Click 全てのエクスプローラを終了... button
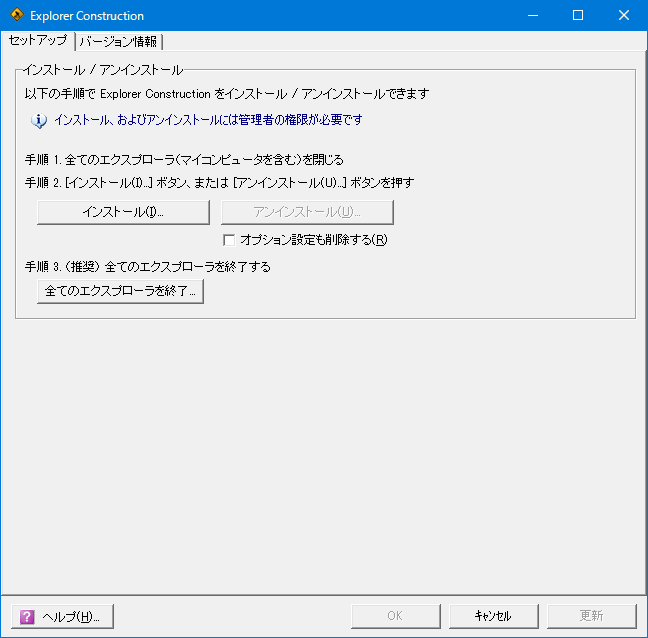Screen dimensions: 648x638 point(120,291)
